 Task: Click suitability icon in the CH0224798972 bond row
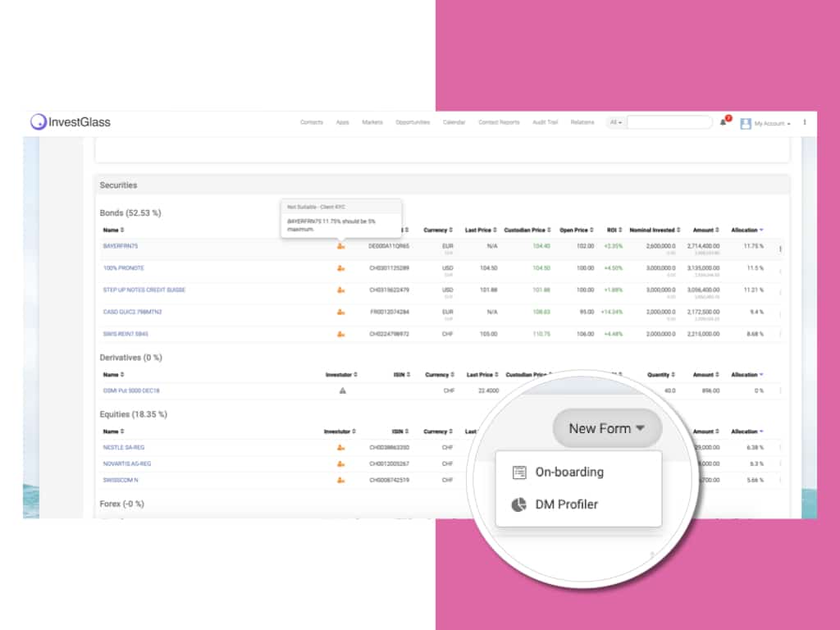point(340,335)
